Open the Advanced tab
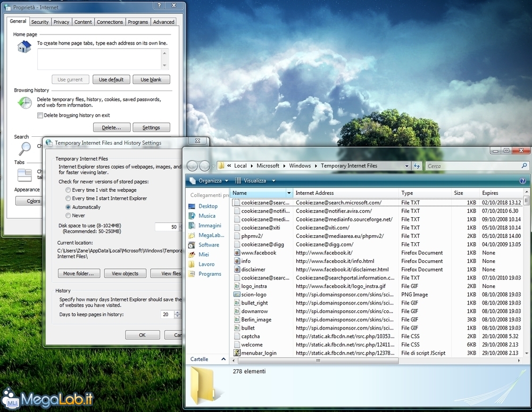Image resolution: width=532 pixels, height=412 pixels. coord(163,22)
